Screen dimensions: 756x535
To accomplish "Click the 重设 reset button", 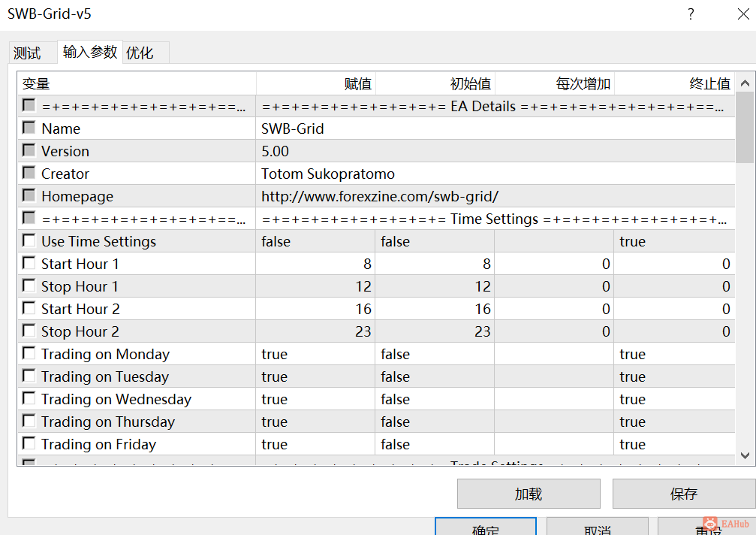I will pyautogui.click(x=706, y=526).
